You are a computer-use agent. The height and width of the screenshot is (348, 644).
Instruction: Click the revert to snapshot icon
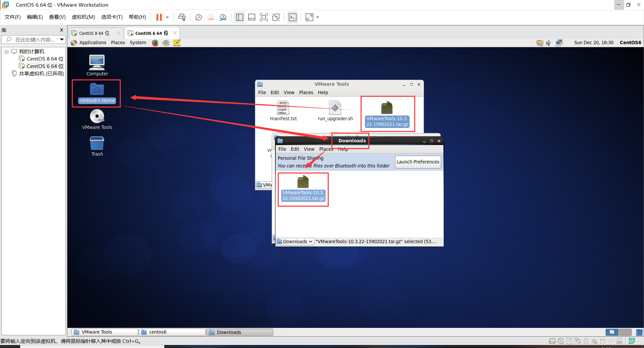(211, 17)
